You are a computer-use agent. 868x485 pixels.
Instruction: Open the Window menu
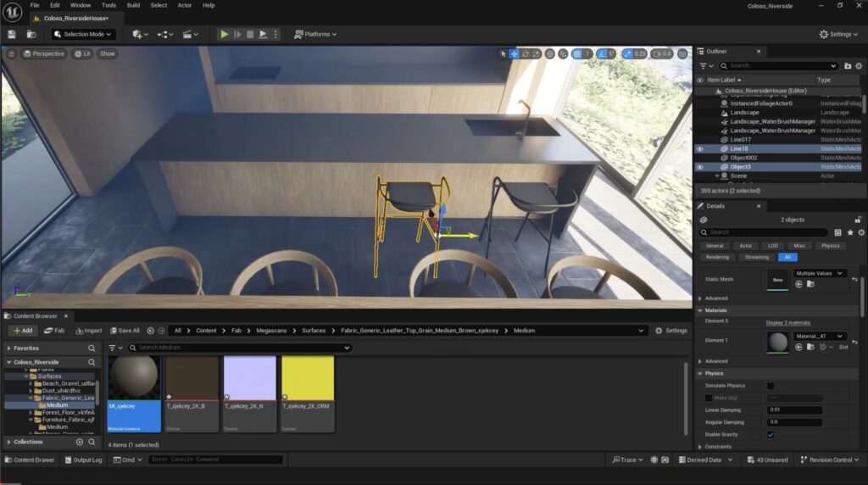[81, 6]
